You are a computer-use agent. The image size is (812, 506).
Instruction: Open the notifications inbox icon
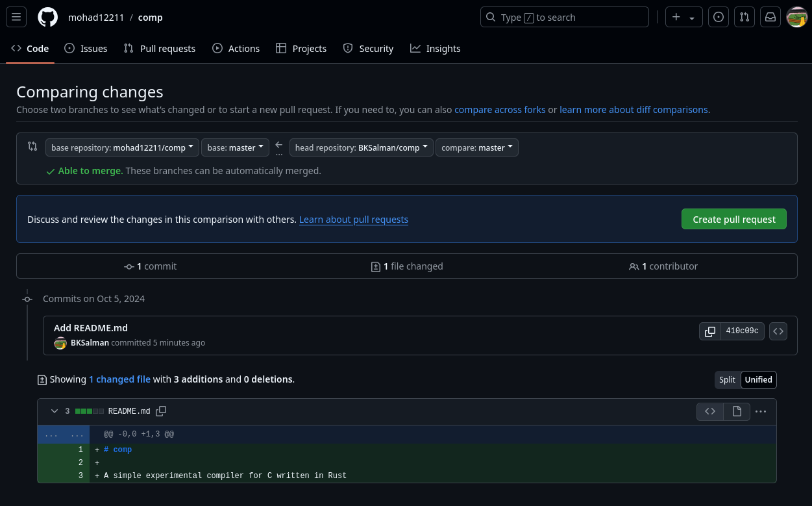(x=770, y=18)
